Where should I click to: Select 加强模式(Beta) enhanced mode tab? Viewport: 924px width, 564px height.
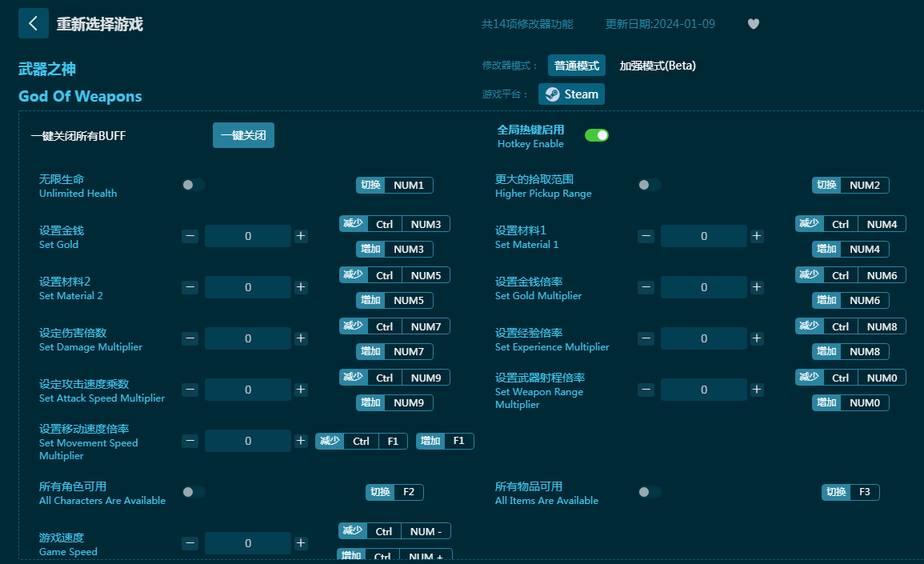pyautogui.click(x=657, y=66)
